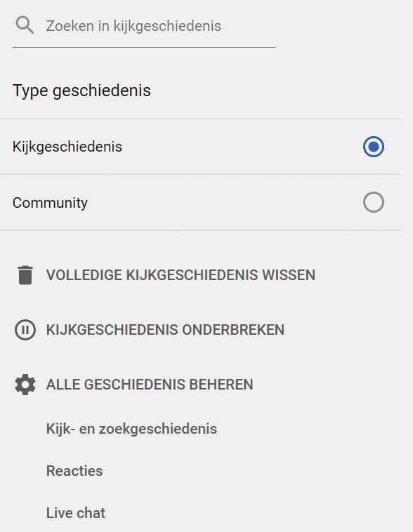413x532 pixels.
Task: Open the Kijk- en zoekgeschiedenis link
Action: pos(131,429)
